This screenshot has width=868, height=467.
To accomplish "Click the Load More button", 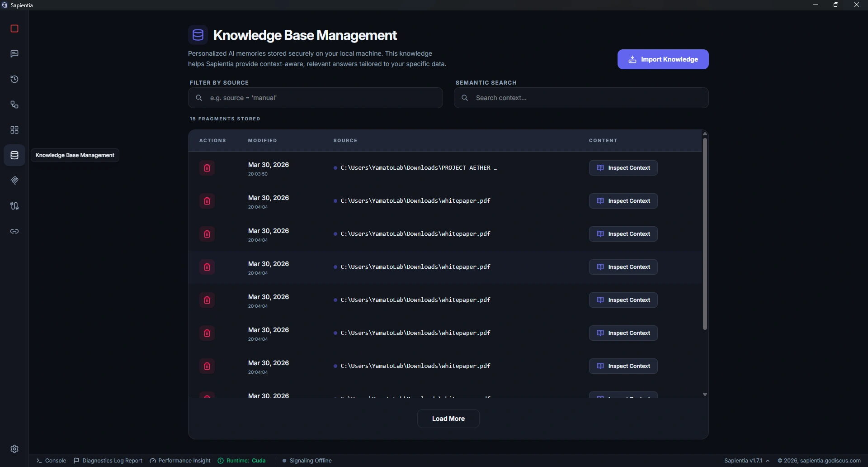I will (x=448, y=419).
